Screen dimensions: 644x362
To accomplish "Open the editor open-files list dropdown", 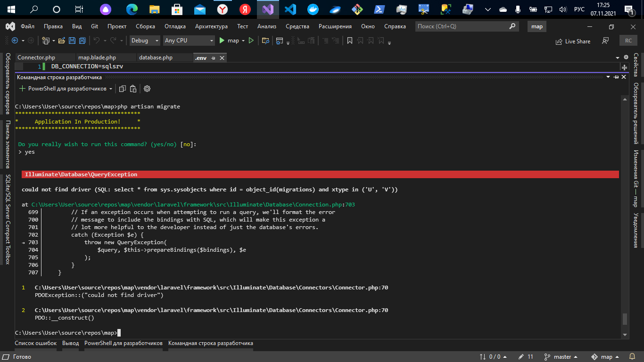I will [618, 57].
